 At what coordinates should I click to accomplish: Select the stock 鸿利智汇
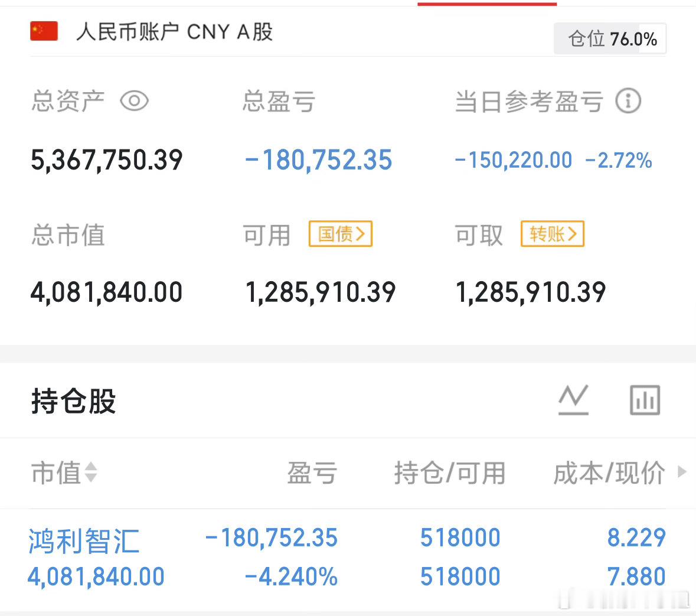click(83, 540)
